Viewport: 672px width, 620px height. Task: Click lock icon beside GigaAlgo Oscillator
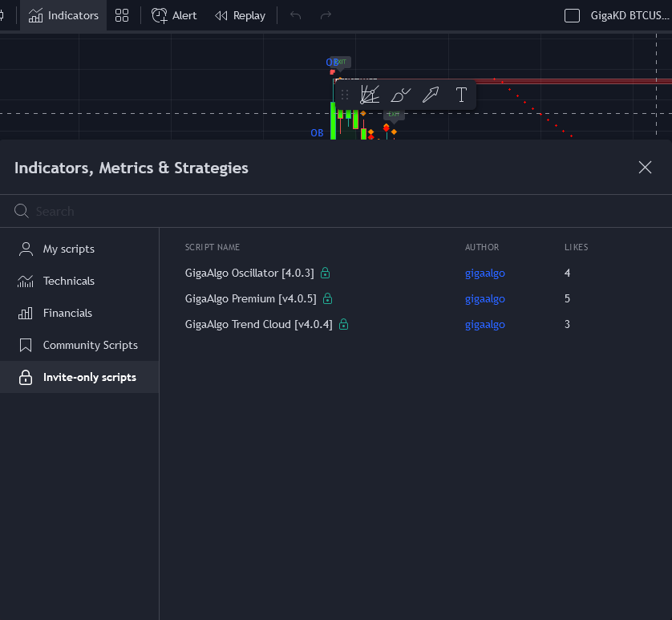(x=326, y=273)
